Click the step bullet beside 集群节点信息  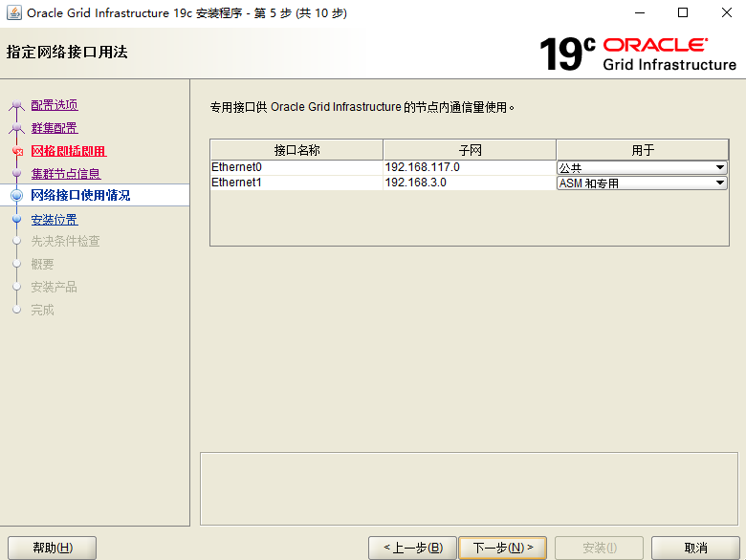tap(16, 174)
